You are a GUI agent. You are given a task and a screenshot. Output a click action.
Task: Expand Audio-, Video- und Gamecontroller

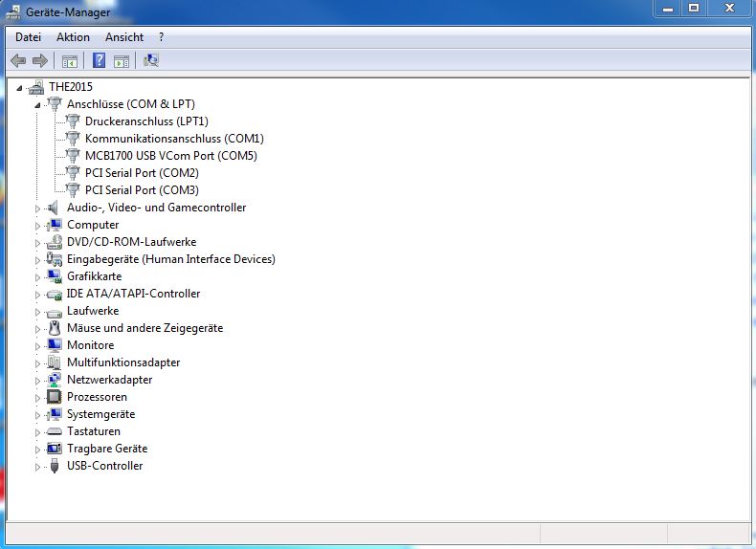(x=37, y=209)
